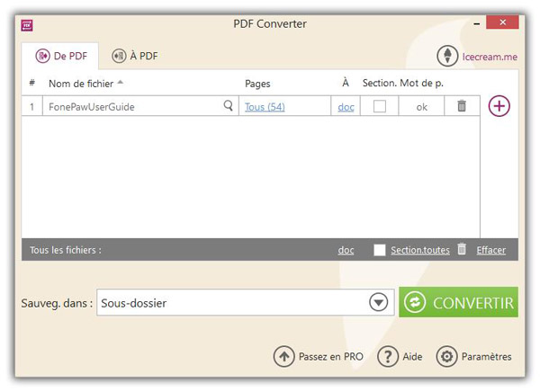This screenshot has width=540, height=392.
Task: Click the up-arrow upgrade icon
Action: (x=283, y=357)
